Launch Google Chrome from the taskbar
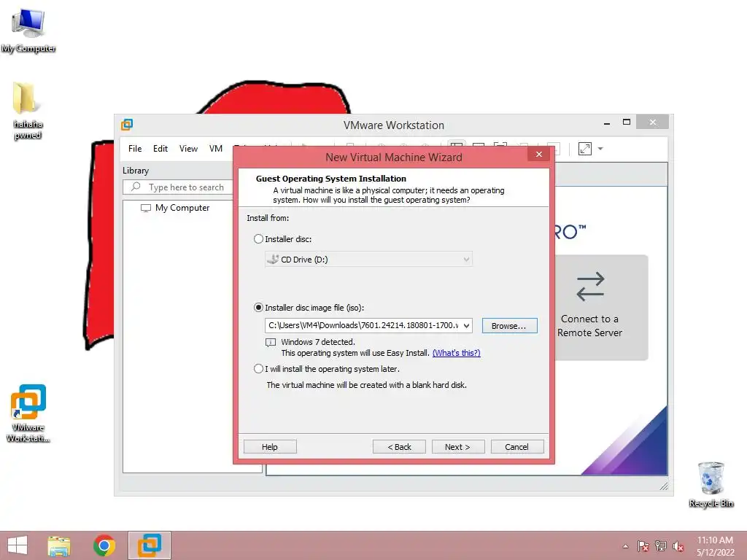This screenshot has height=560, width=747. [x=104, y=545]
